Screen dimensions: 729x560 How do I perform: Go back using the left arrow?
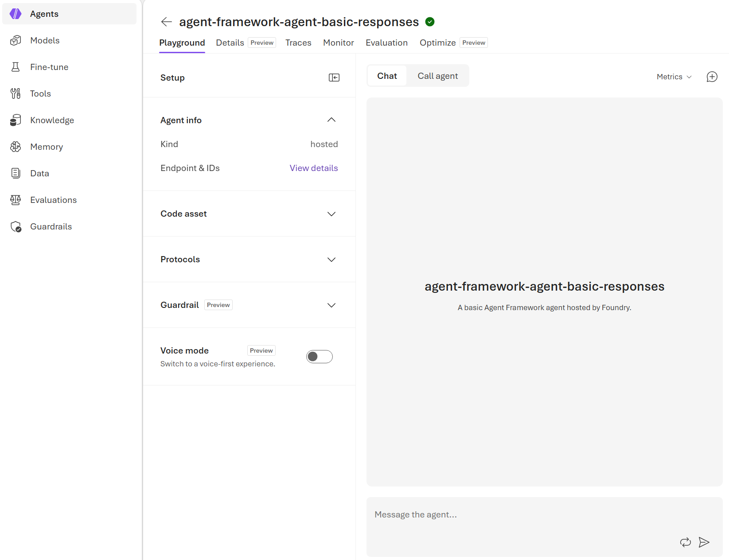(x=167, y=22)
